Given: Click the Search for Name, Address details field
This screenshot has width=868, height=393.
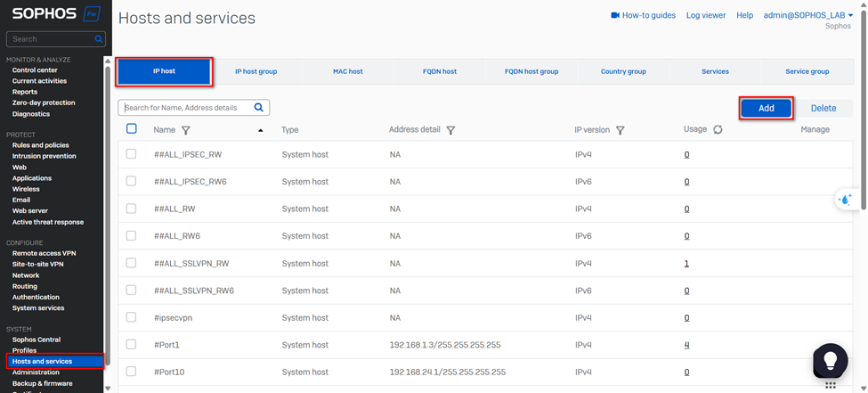Looking at the screenshot, I should click(x=187, y=108).
